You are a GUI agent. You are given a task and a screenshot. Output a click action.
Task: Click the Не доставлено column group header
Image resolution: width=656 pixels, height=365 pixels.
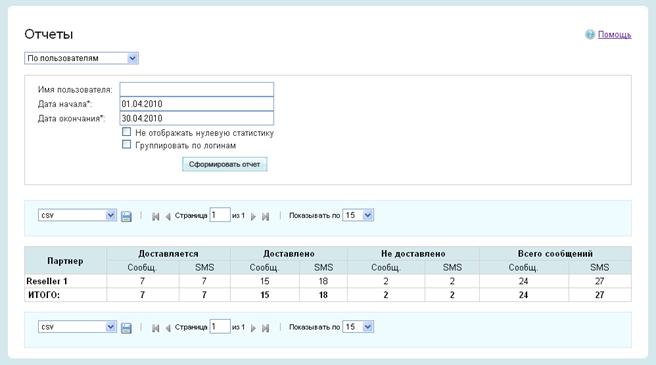[x=413, y=254]
